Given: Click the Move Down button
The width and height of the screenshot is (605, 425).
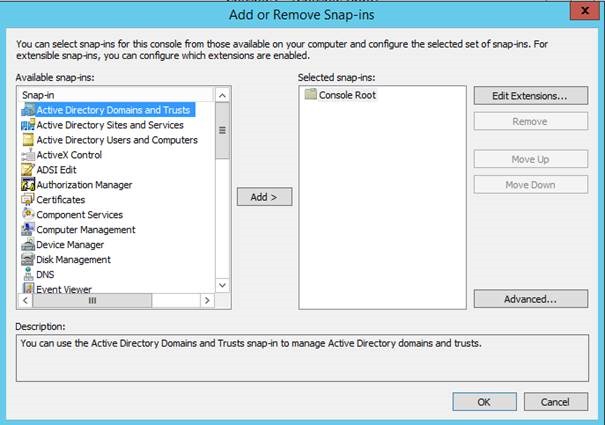Looking at the screenshot, I should [x=531, y=185].
